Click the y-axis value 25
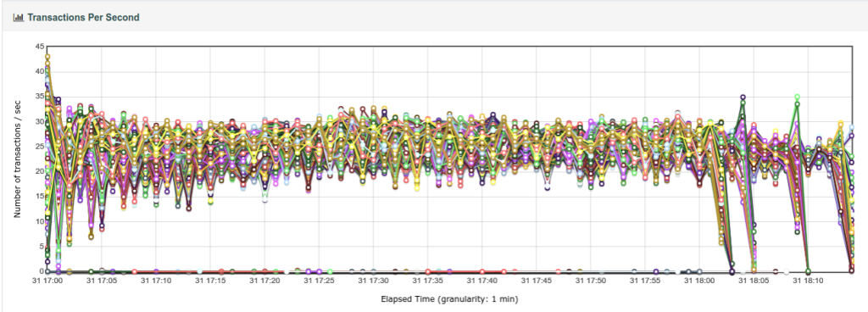This screenshot has width=868, height=312. pyautogui.click(x=39, y=147)
